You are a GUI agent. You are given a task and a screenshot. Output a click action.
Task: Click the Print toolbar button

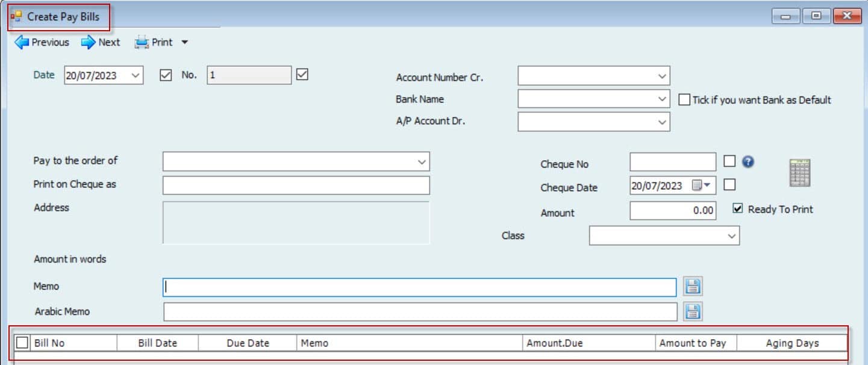coord(154,42)
